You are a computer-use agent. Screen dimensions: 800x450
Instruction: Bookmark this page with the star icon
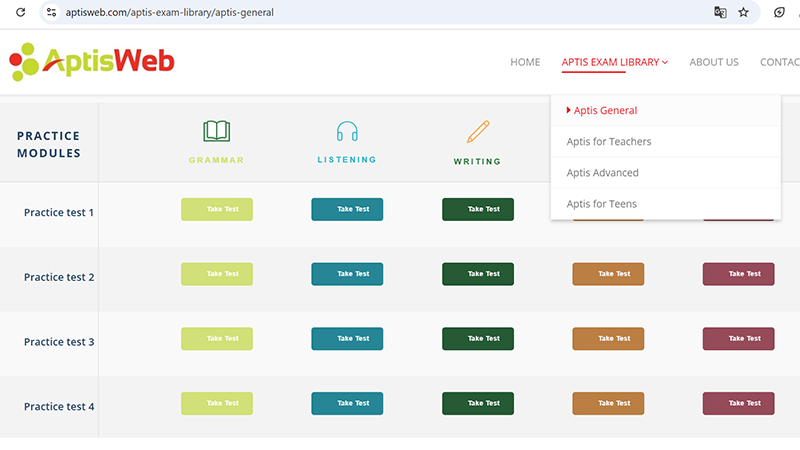coord(743,12)
